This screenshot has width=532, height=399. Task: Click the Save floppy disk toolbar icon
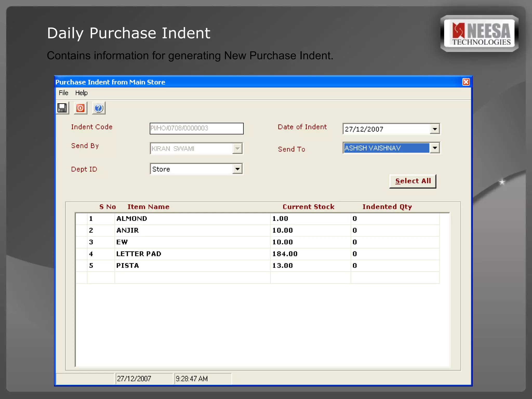point(62,108)
